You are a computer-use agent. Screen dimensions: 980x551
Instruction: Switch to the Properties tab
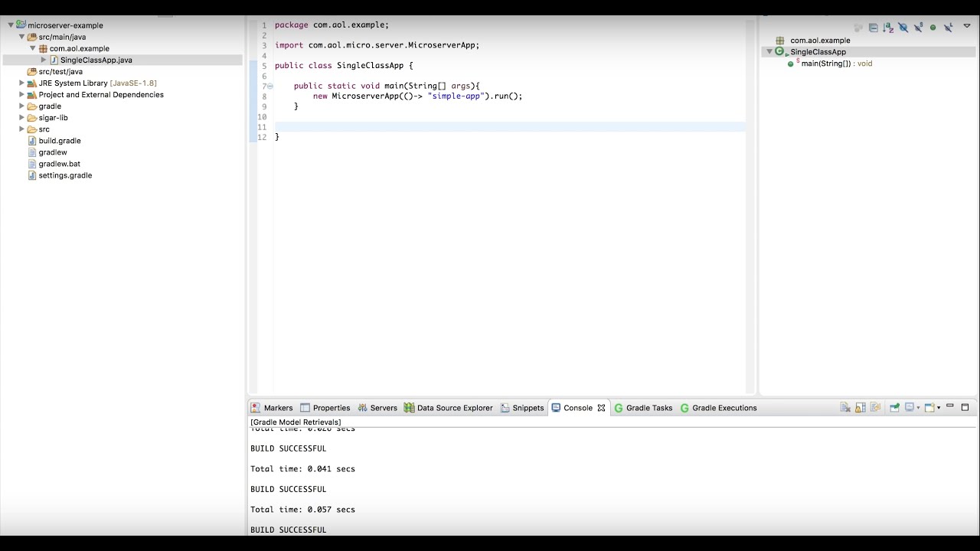tap(325, 408)
